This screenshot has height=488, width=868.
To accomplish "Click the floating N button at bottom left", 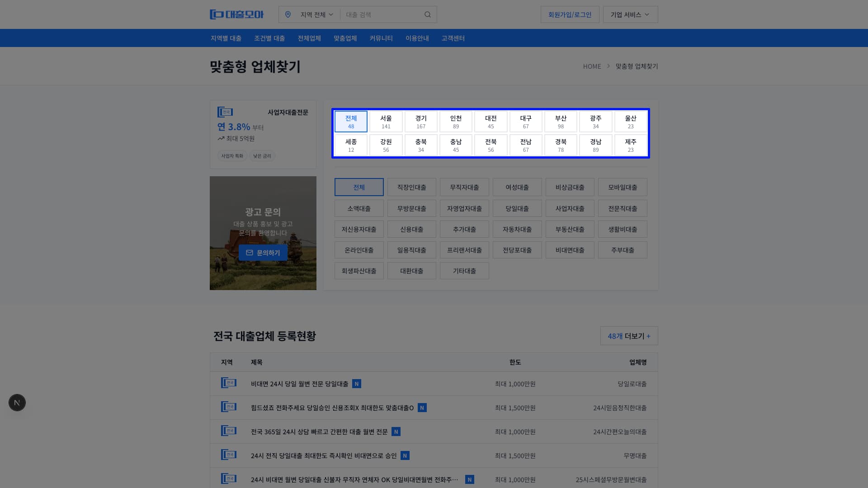I will pos(17,402).
